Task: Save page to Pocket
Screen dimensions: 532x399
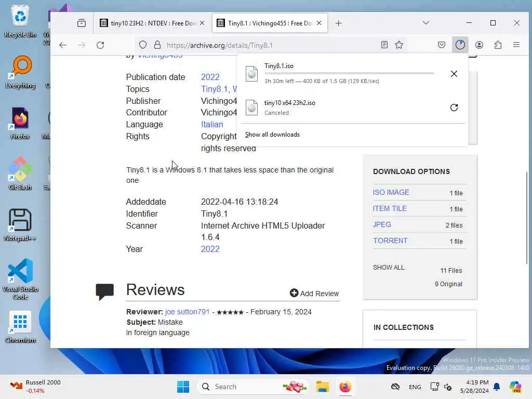Action: (442, 45)
